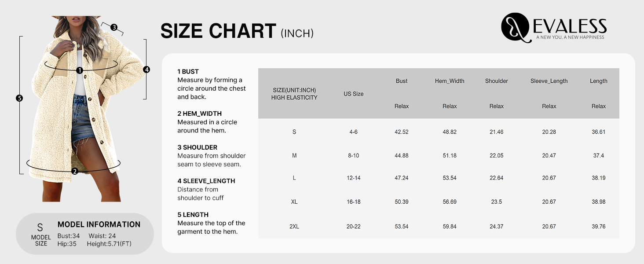This screenshot has width=644, height=264.
Task: Click the SIZE CHART heading
Action: [218, 32]
